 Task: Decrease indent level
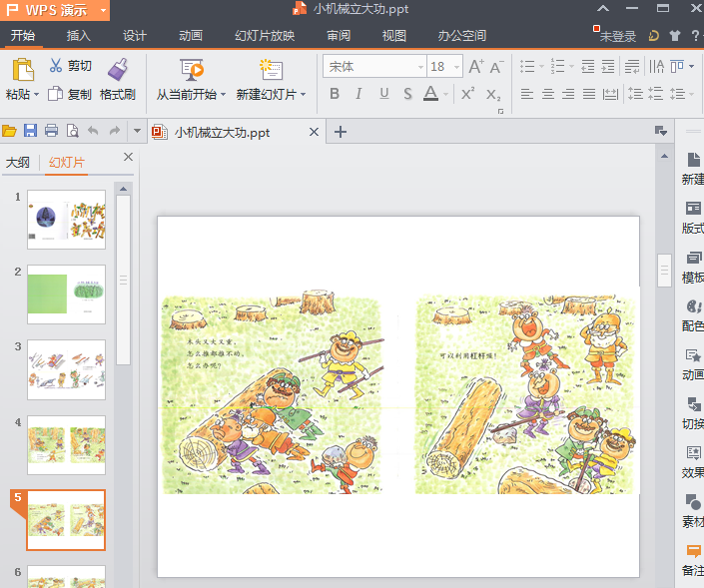coord(588,67)
